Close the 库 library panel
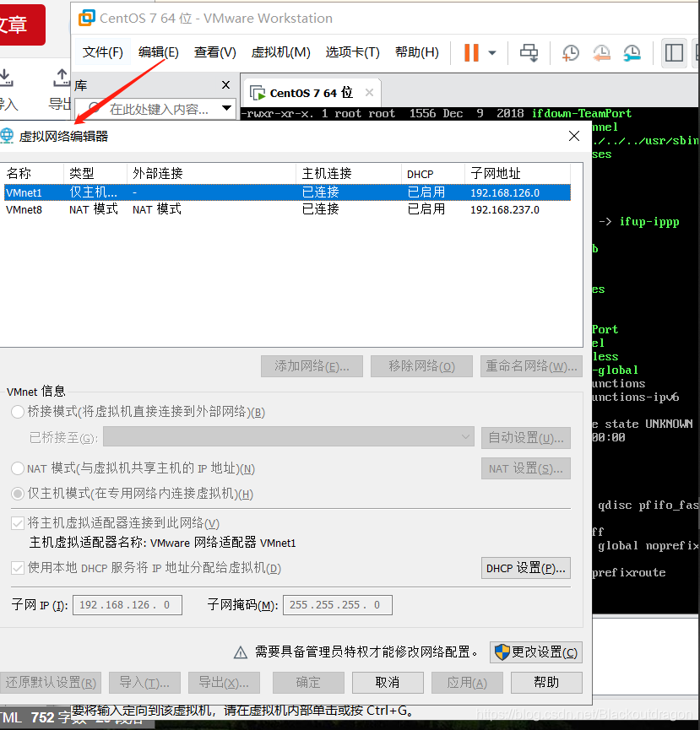This screenshot has width=700, height=730. point(226,84)
